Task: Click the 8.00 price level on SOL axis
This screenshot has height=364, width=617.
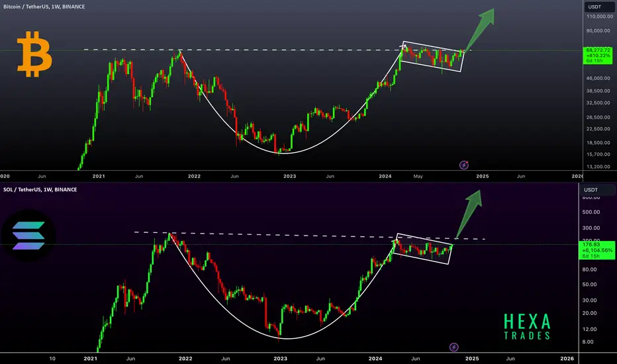Action: tap(588, 342)
